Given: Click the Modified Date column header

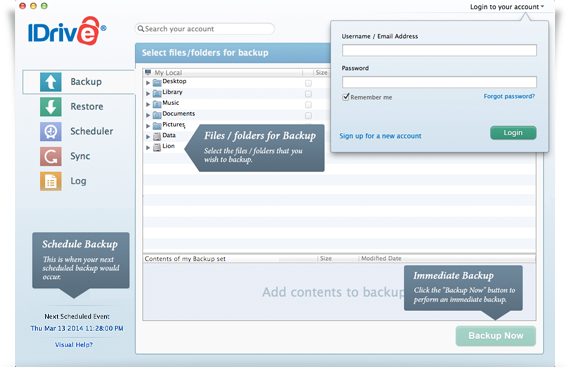Looking at the screenshot, I should 381,258.
